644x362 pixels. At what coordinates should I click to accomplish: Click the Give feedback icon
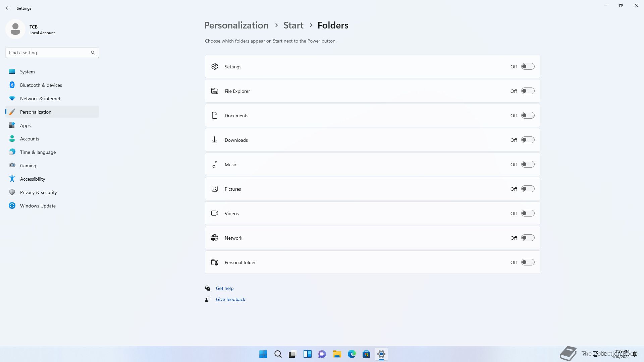(208, 299)
